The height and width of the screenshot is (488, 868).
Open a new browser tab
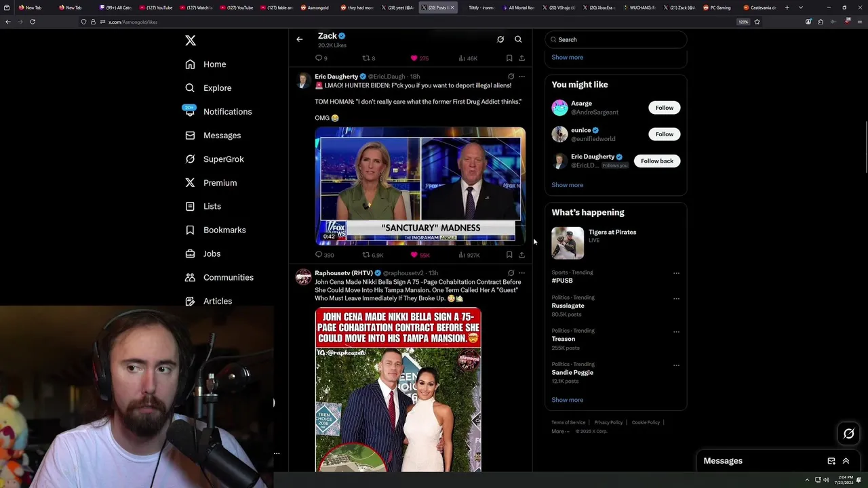(787, 7)
